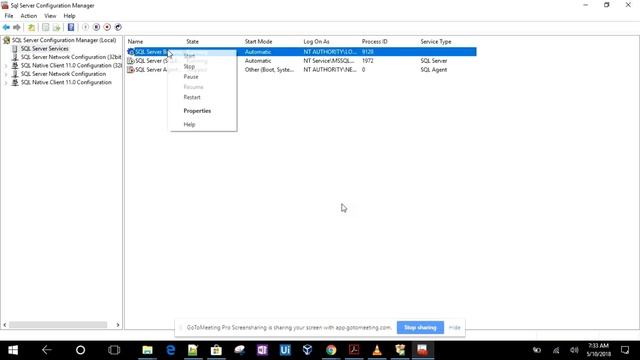Click the Pause Service toolbar icon
This screenshot has height=360, width=640.
[96, 27]
